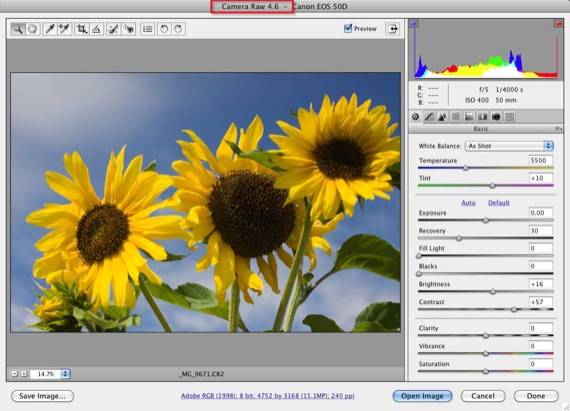Click the Temperature slider handle
This screenshot has height=411, width=570.
pyautogui.click(x=466, y=168)
